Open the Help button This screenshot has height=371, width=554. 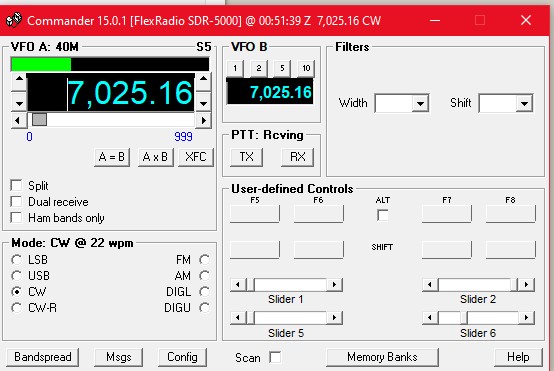pos(518,357)
